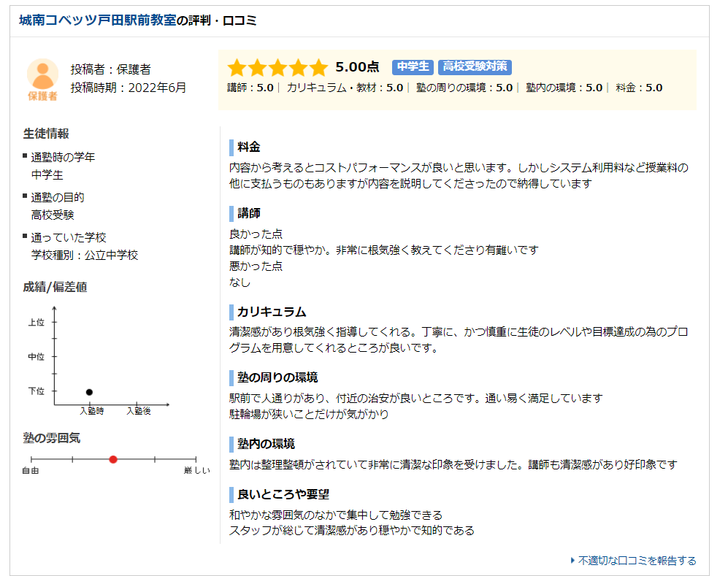Click the 通塾時の学年 label
Image resolution: width=728 pixels, height=576 pixels.
point(63,158)
